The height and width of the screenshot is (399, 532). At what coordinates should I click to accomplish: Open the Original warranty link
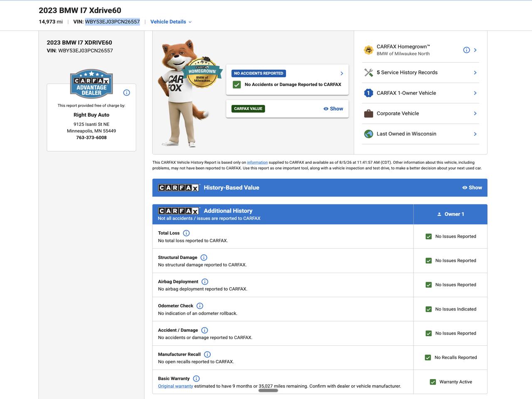[x=175, y=386]
